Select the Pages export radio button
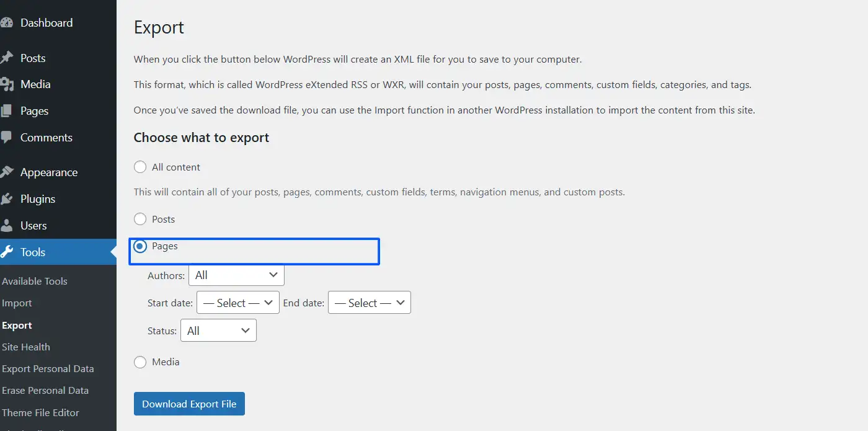This screenshot has height=431, width=868. [x=140, y=246]
